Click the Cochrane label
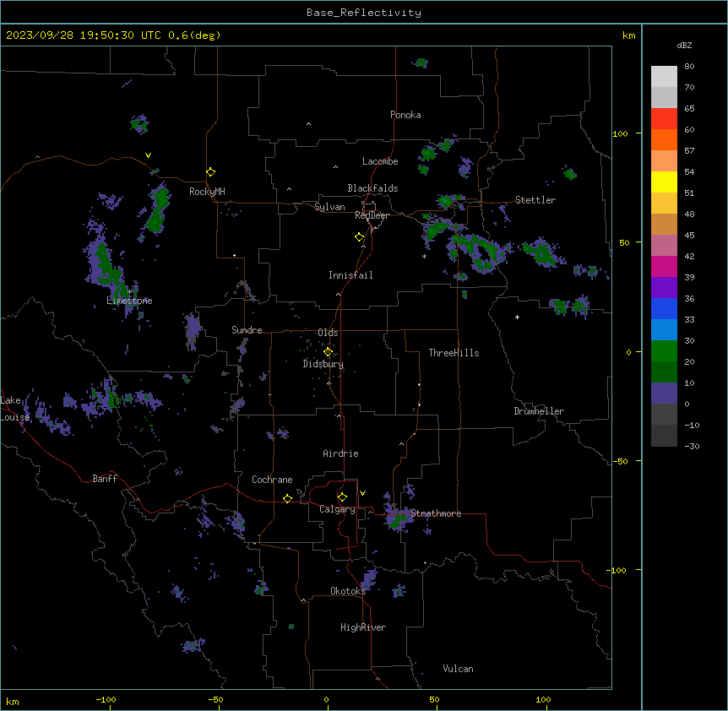728x711 pixels. point(272,480)
